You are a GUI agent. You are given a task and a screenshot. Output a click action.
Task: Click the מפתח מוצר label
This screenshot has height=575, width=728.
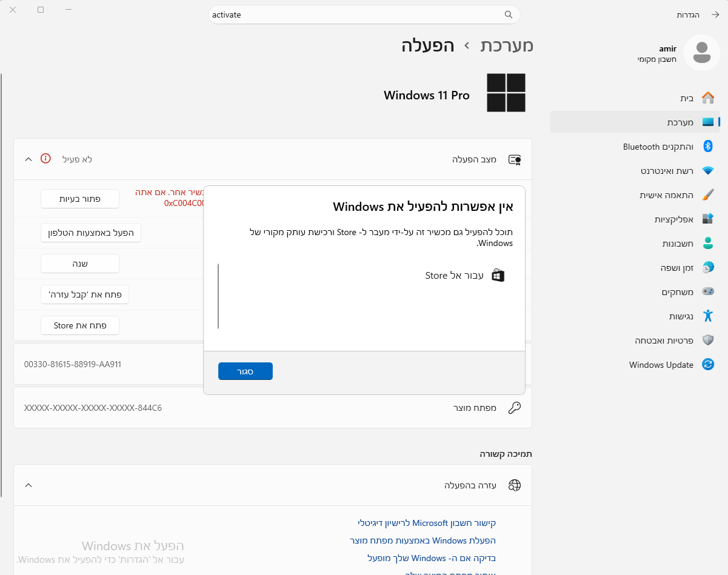[x=475, y=408]
